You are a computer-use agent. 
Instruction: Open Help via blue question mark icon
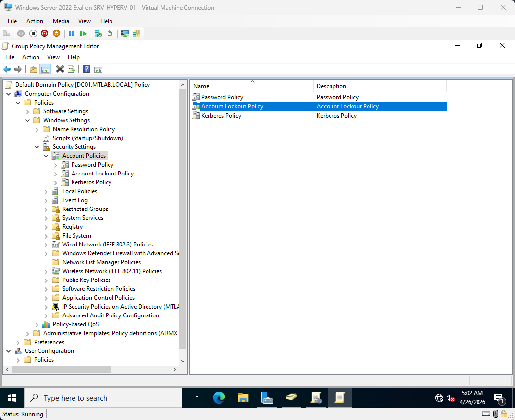point(86,69)
